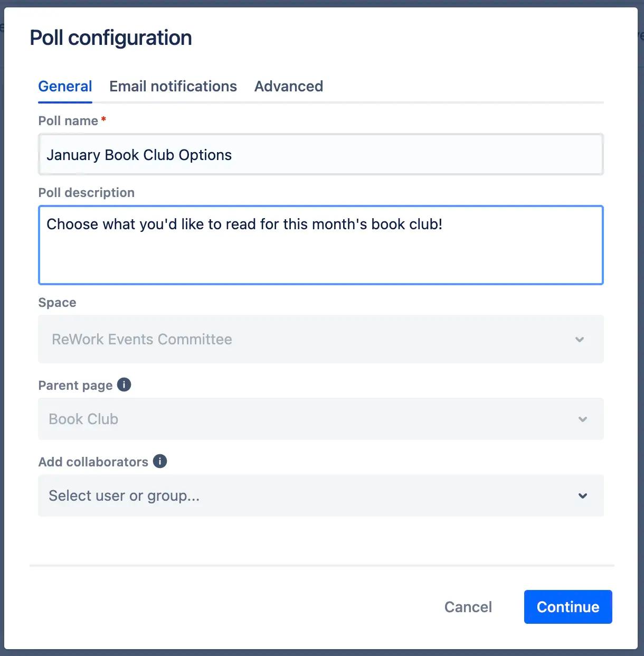Click the Parent page label text

pyautogui.click(x=75, y=386)
